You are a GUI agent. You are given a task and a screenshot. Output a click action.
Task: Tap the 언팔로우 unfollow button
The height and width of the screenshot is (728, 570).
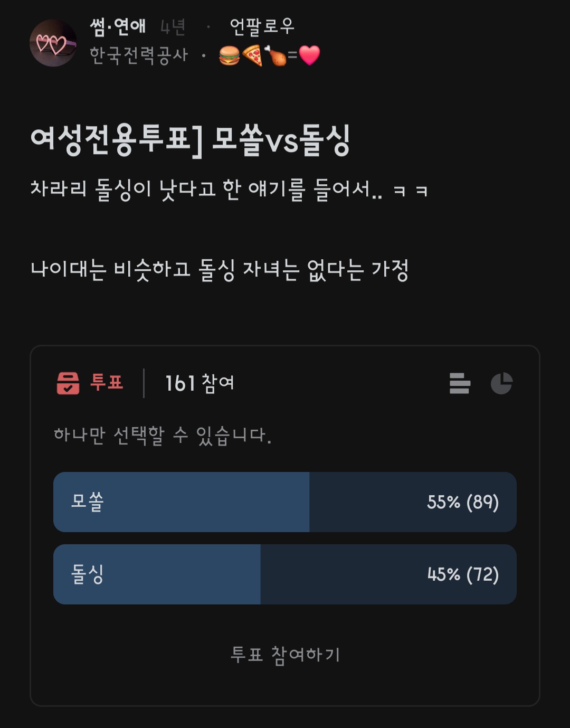coord(262,26)
